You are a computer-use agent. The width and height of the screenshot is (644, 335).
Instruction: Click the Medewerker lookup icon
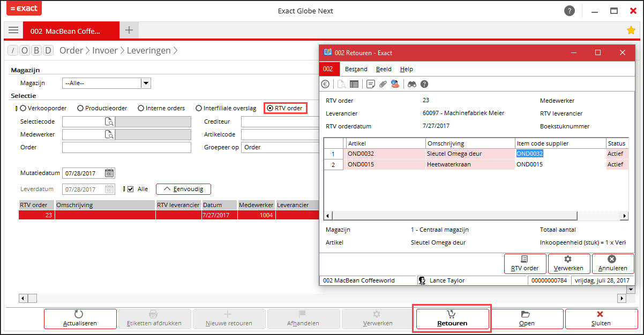point(109,135)
